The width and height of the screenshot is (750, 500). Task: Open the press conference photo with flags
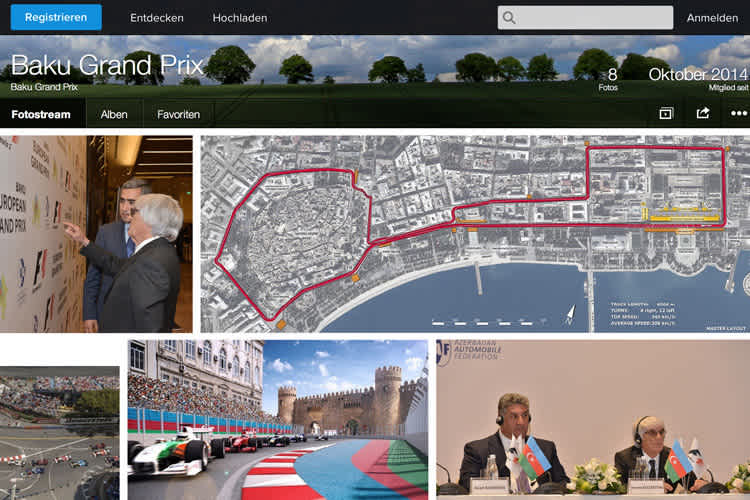593,419
